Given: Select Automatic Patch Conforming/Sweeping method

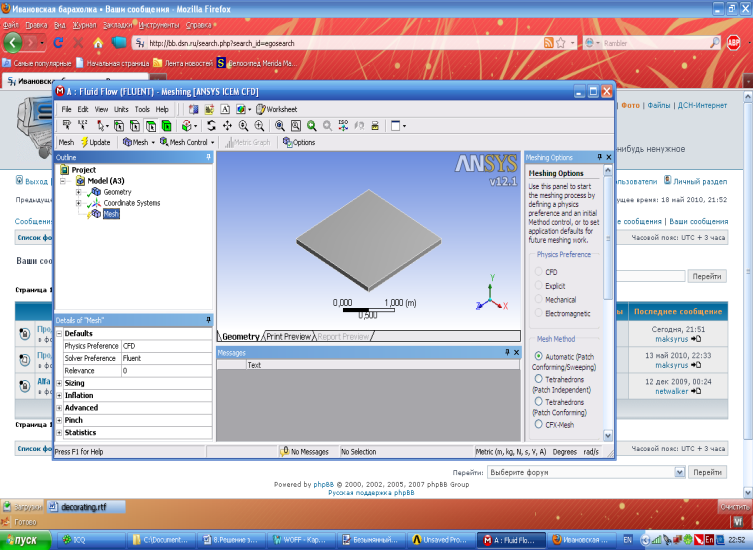Looking at the screenshot, I should pos(538,356).
